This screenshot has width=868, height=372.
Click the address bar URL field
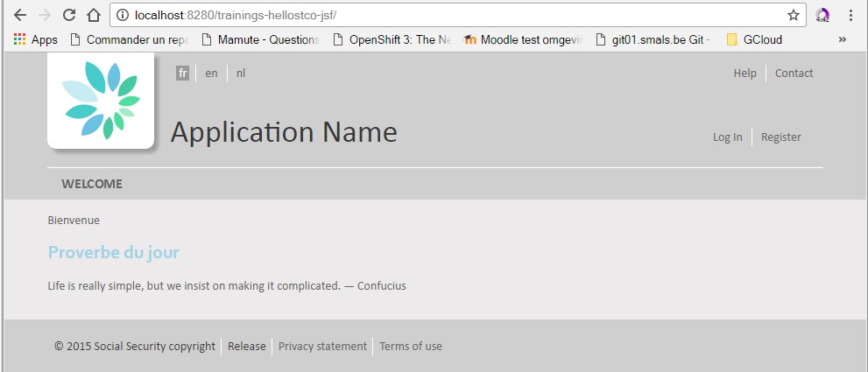438,15
